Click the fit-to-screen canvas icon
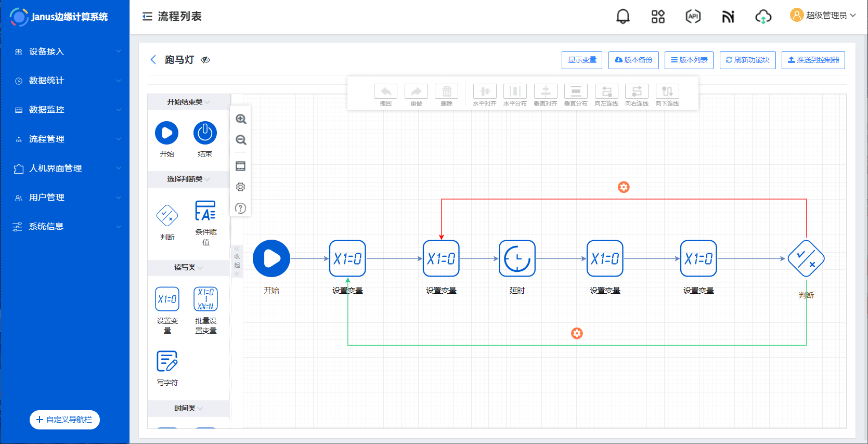 pos(240,166)
